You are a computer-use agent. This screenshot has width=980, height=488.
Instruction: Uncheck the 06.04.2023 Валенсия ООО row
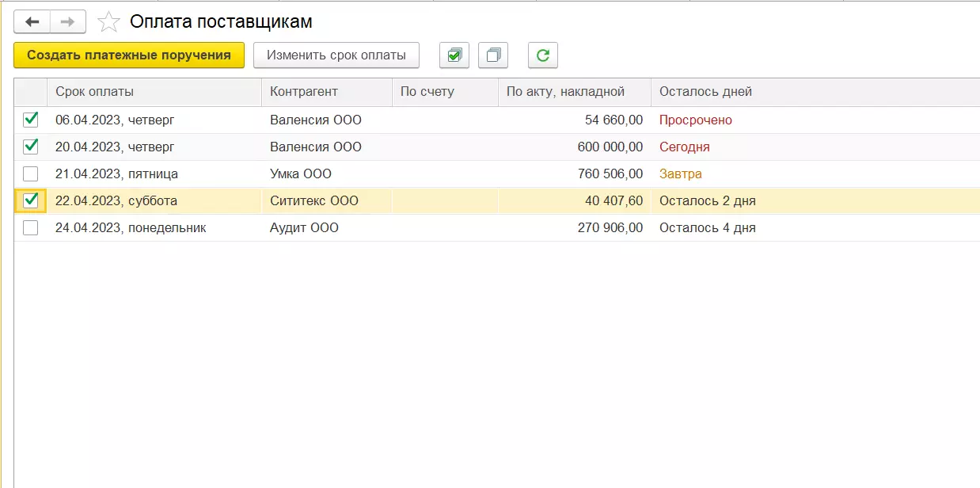tap(31, 120)
